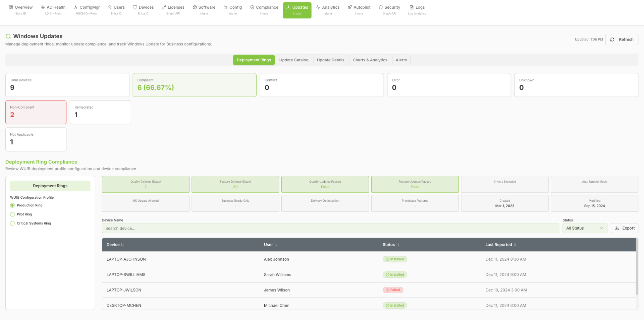644x320 pixels.
Task: Switch to the Update Catalog tab
Action: pyautogui.click(x=294, y=60)
